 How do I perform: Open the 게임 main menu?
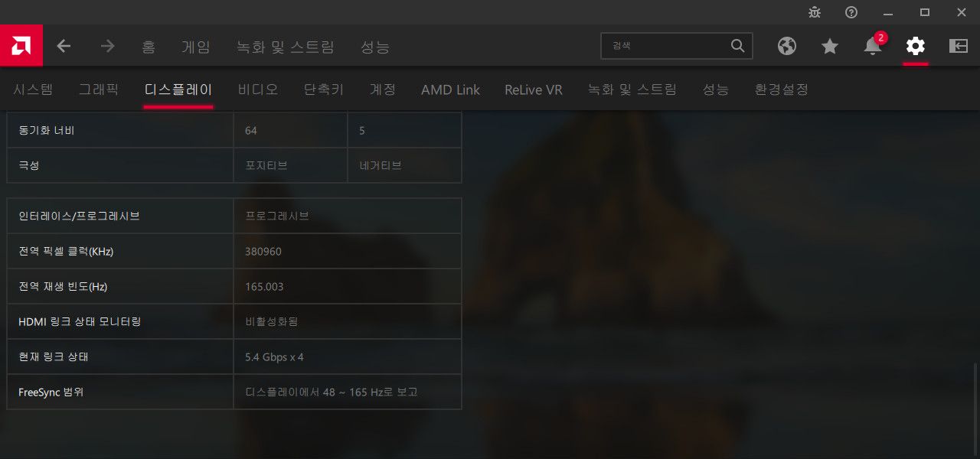point(196,47)
